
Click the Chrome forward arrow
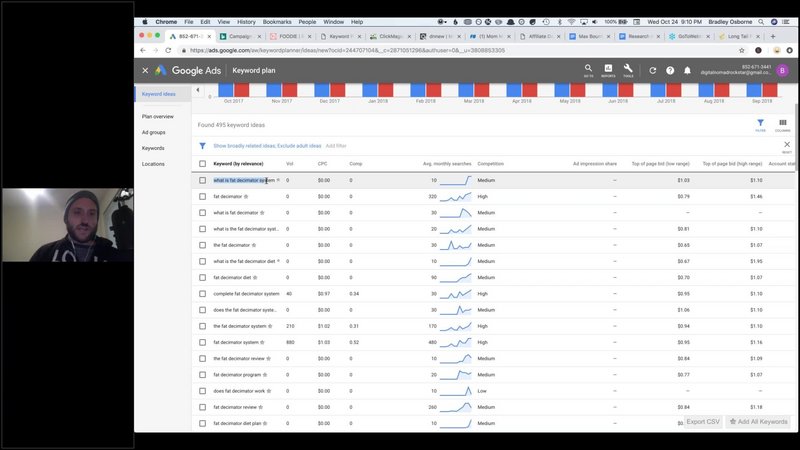pos(155,51)
